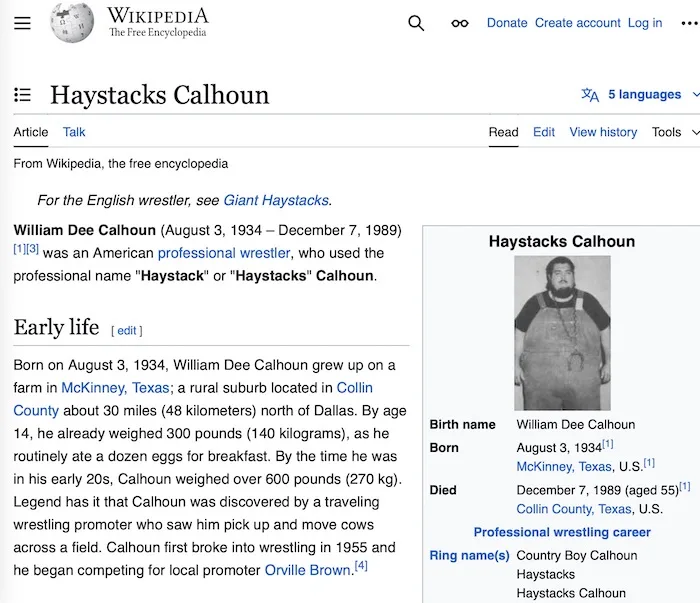Click the Ring name(s) infobox label
700x603 pixels.
(469, 555)
